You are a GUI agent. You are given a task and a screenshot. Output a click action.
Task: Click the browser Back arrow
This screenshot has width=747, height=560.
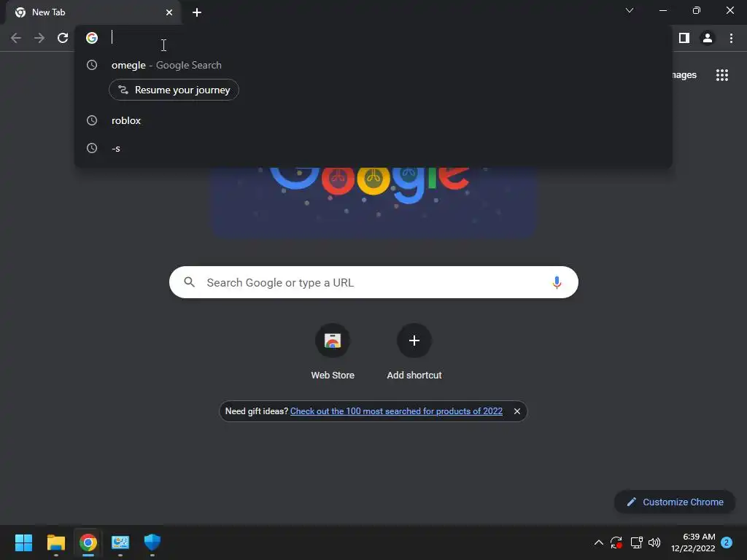point(16,38)
